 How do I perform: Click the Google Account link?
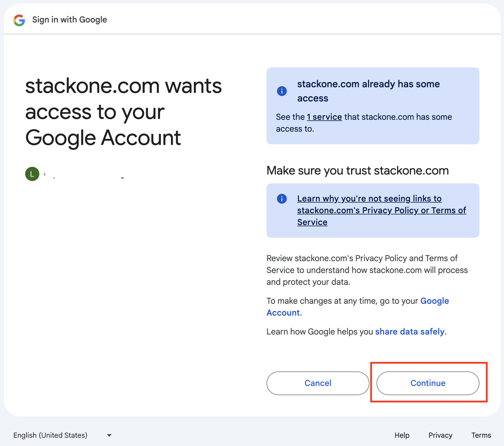pyautogui.click(x=434, y=301)
